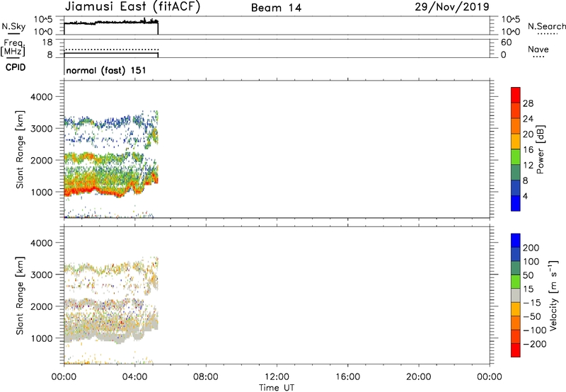Select the 'Beam 14' heading

[276, 8]
